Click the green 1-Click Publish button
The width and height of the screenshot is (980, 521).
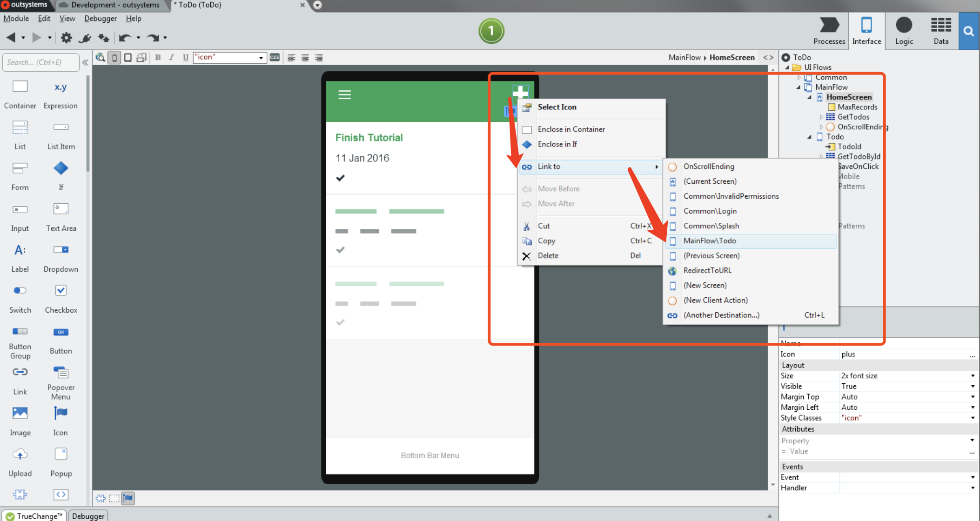point(491,31)
